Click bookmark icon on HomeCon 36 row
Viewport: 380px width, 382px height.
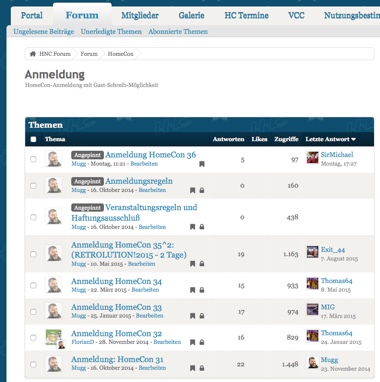coord(202,164)
